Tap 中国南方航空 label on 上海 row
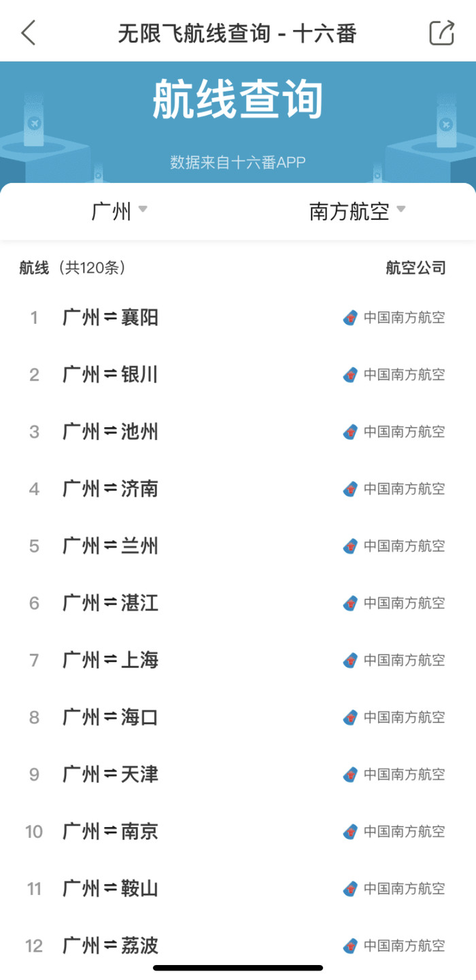 tap(404, 660)
